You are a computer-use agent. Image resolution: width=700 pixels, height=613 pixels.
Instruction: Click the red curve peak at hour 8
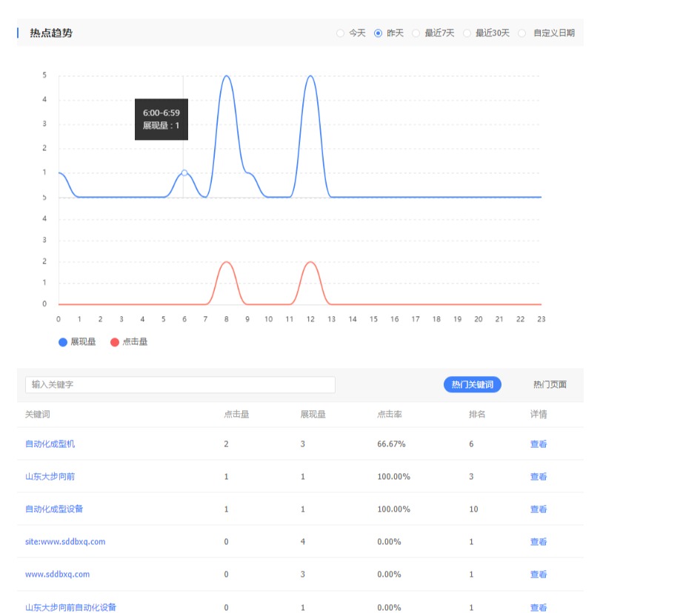coord(227,262)
